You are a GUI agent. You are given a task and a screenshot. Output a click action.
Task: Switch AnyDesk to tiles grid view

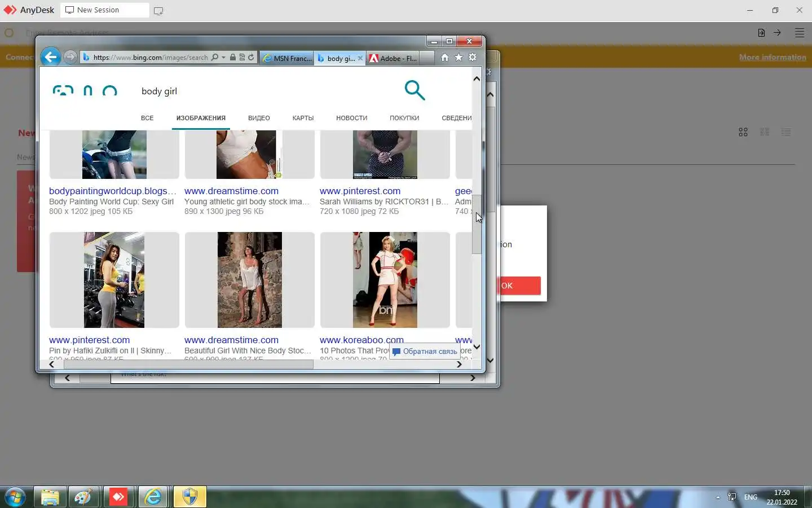pos(743,132)
